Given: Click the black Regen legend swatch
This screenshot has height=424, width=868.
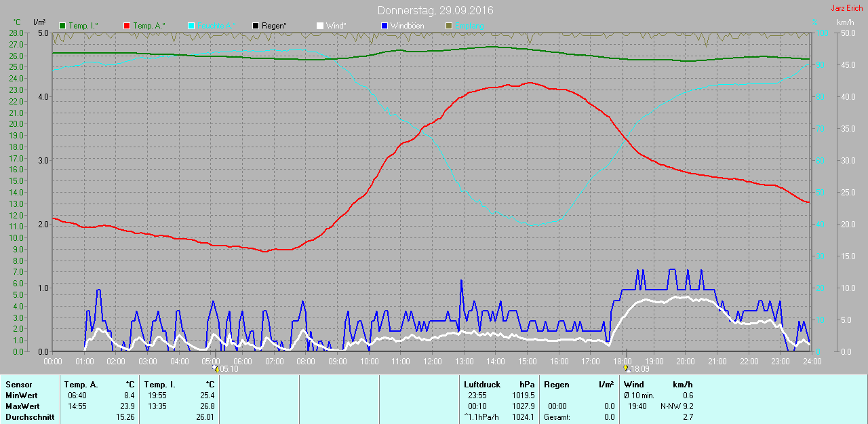Looking at the screenshot, I should [256, 26].
